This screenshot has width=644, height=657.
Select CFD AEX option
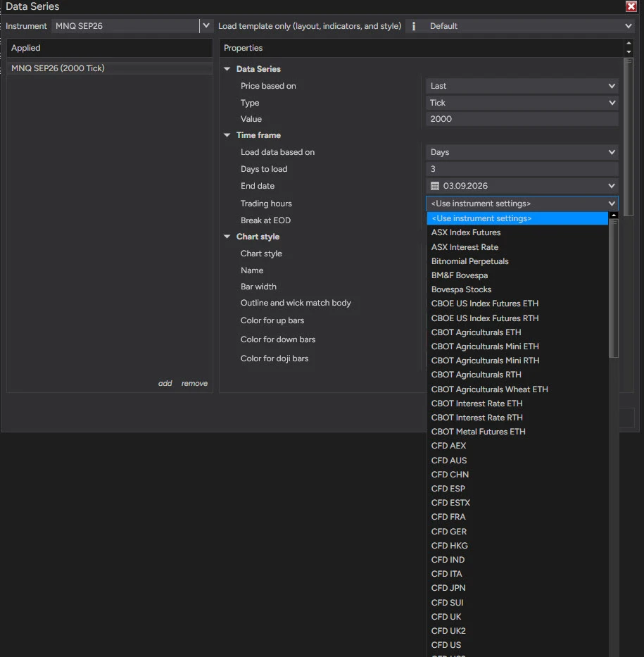pos(517,446)
